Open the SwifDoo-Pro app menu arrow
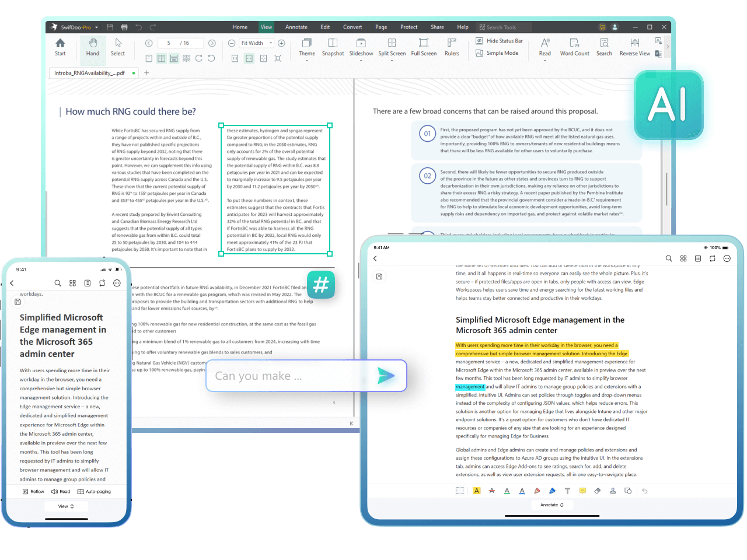 click(x=97, y=27)
